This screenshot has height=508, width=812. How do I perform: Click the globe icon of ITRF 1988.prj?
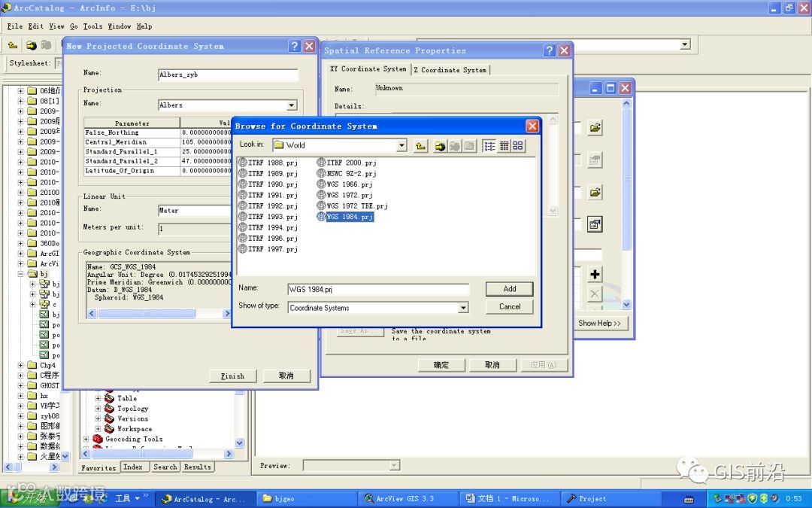click(242, 163)
